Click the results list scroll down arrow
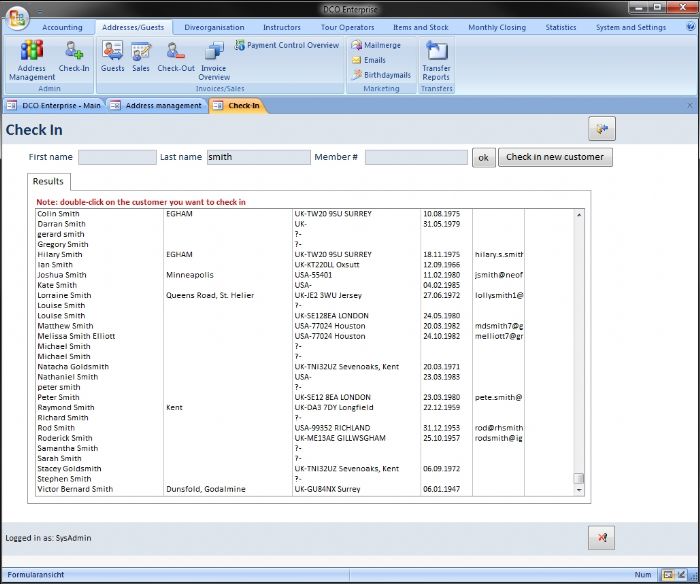This screenshot has width=700, height=584. pyautogui.click(x=578, y=490)
